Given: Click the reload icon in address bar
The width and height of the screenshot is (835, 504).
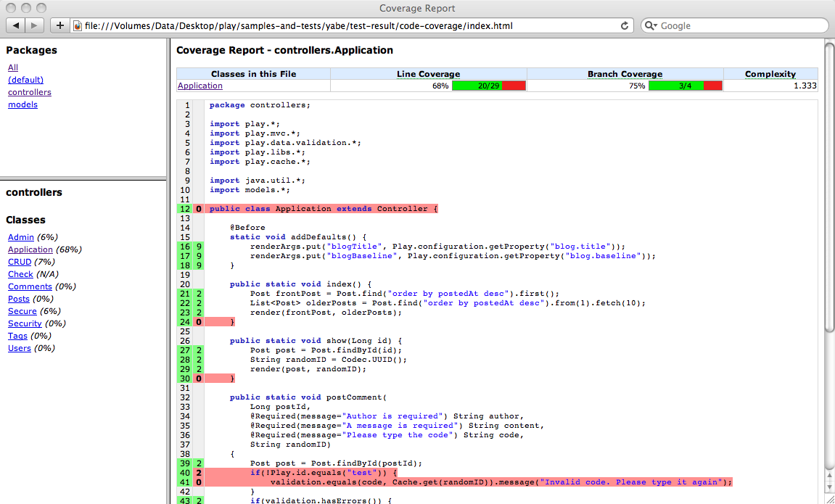Looking at the screenshot, I should 624,25.
